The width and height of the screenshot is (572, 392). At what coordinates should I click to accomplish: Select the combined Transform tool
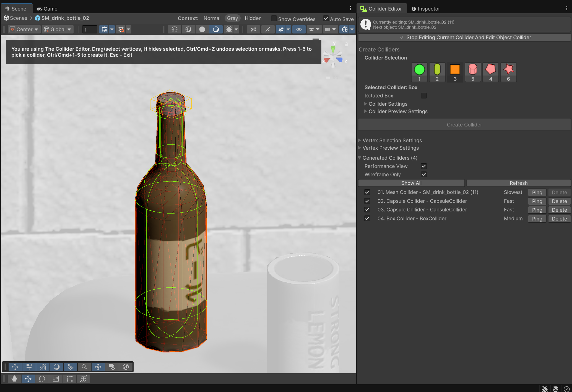pos(84,379)
